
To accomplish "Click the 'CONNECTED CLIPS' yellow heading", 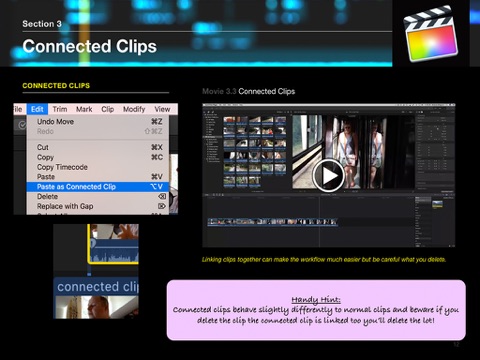I will [56, 86].
